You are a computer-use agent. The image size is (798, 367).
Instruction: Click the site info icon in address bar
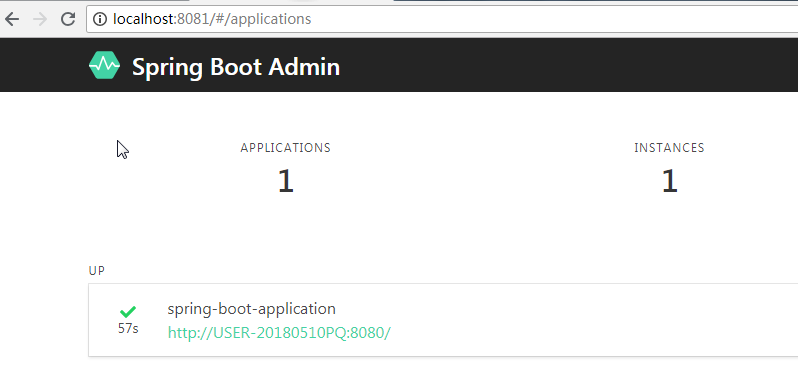(x=100, y=19)
